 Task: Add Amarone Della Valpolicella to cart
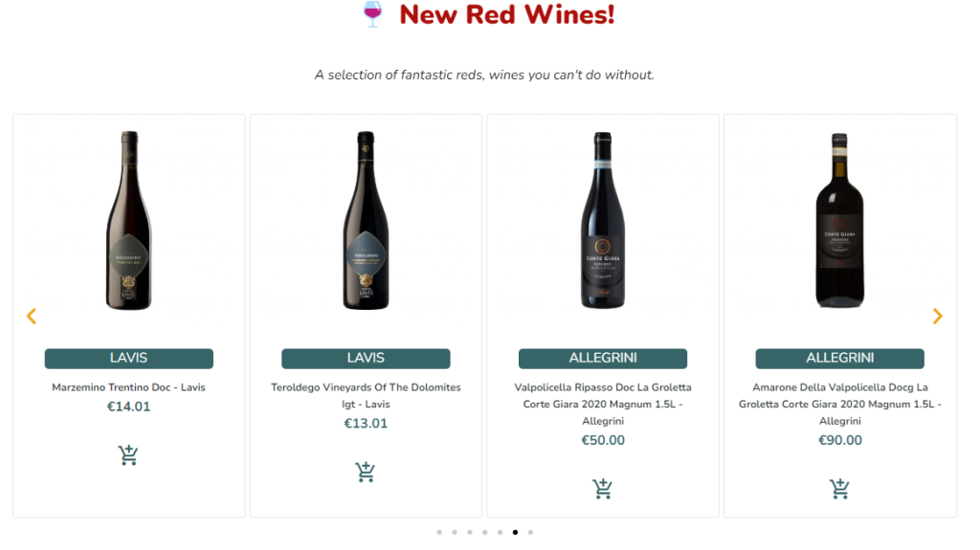coord(839,489)
